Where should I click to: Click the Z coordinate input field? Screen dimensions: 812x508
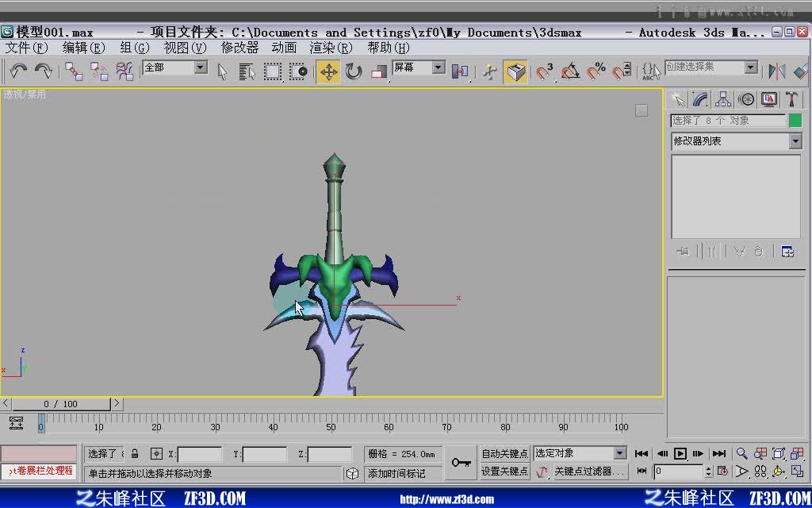(x=330, y=455)
